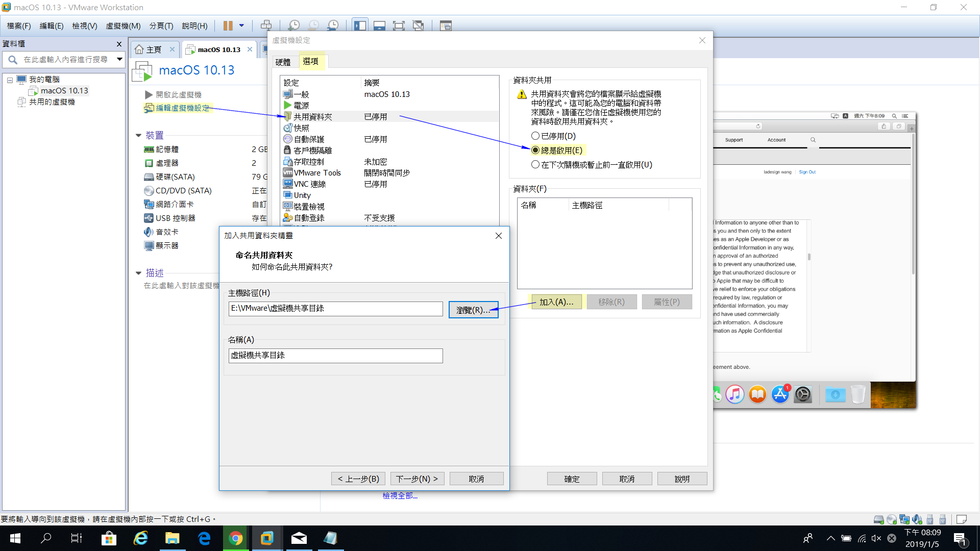Choose 在下次關機或暫止前一直啟用(U) option
This screenshot has width=980, height=551.
pyautogui.click(x=535, y=164)
